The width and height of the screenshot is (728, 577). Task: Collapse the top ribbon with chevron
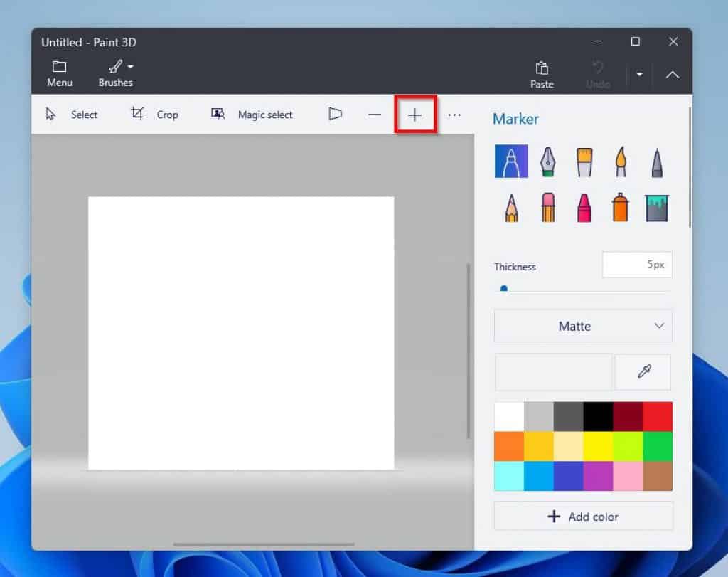pos(673,74)
